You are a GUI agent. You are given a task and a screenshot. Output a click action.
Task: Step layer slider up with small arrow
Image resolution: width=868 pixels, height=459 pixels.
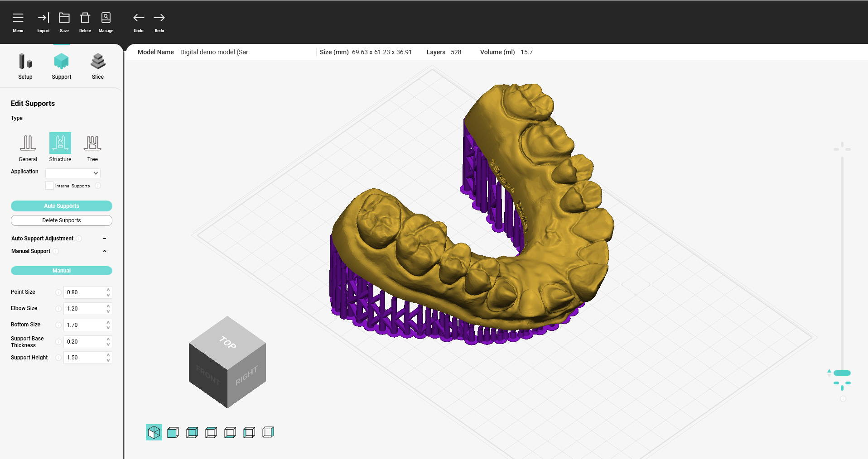pyautogui.click(x=829, y=371)
